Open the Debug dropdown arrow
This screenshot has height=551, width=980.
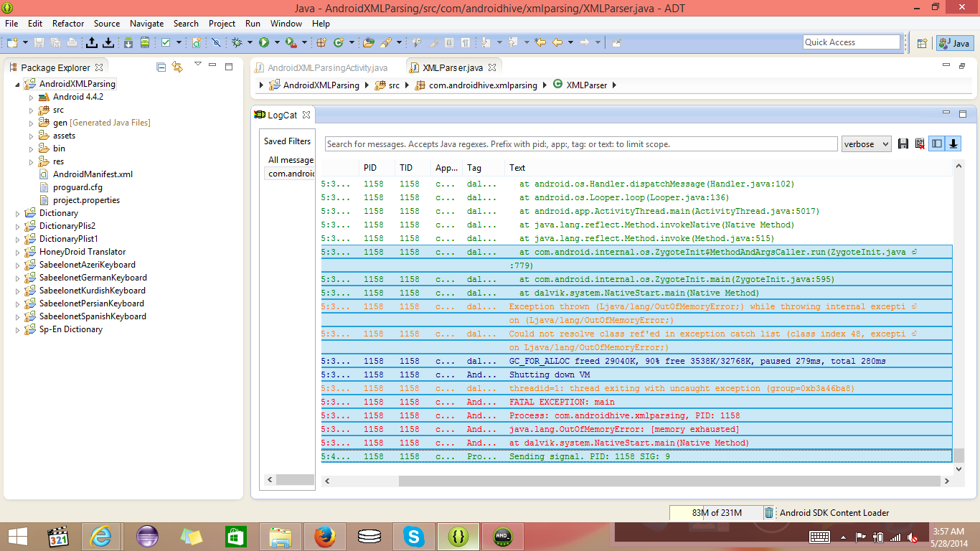pos(250,42)
